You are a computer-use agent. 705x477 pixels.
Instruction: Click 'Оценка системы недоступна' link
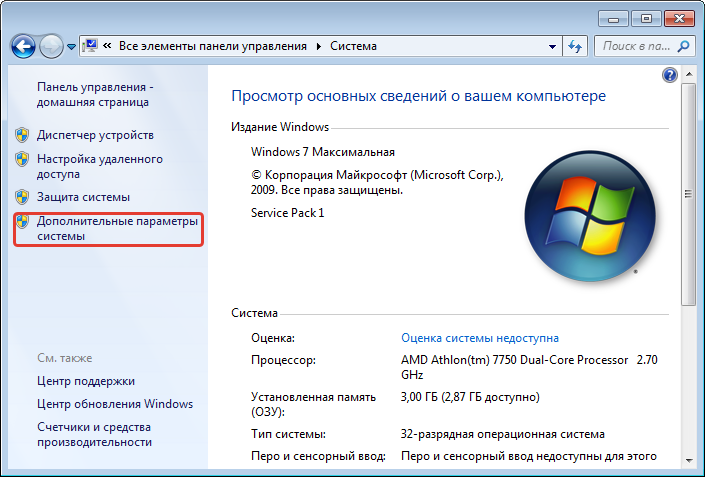[480, 338]
